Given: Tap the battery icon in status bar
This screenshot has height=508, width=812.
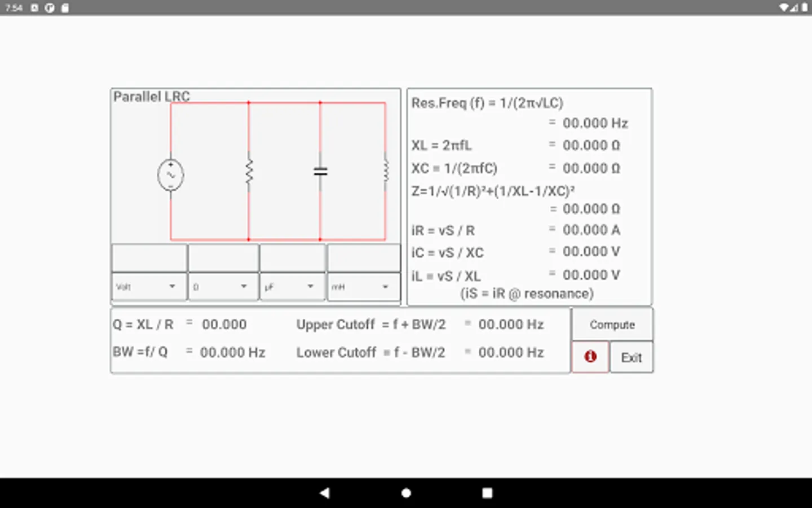Looking at the screenshot, I should (804, 7).
